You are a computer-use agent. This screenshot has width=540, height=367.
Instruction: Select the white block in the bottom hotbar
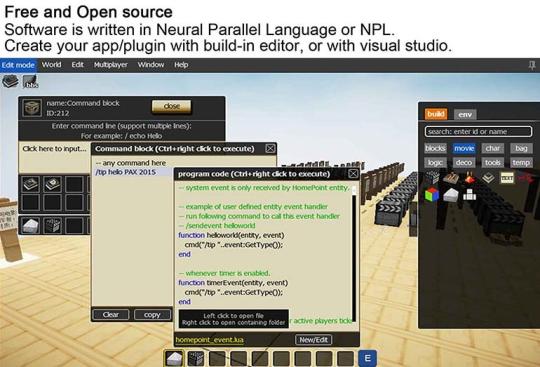[x=174, y=358]
